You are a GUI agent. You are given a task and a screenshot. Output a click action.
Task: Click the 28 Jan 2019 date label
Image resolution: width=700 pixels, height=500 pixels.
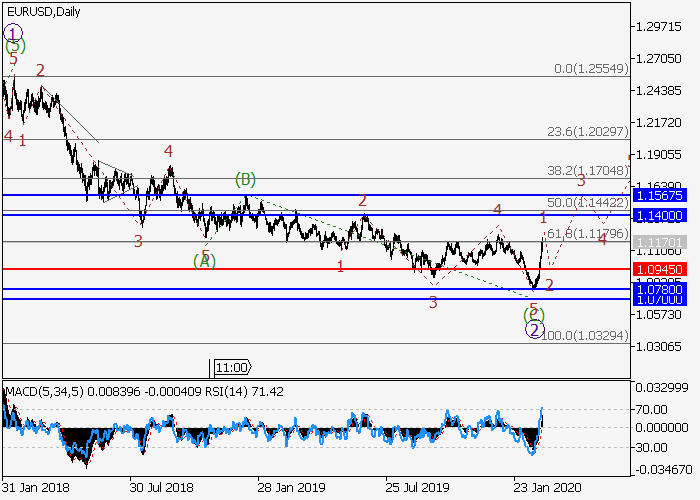point(289,487)
